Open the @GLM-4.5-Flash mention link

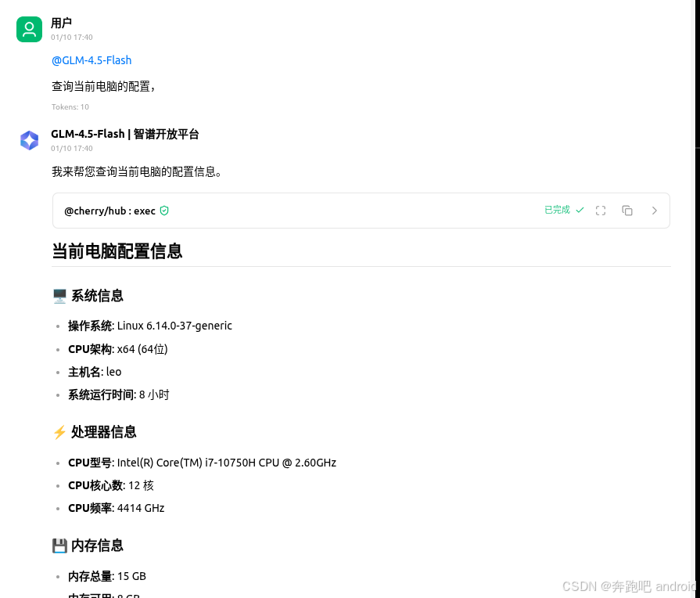92,60
